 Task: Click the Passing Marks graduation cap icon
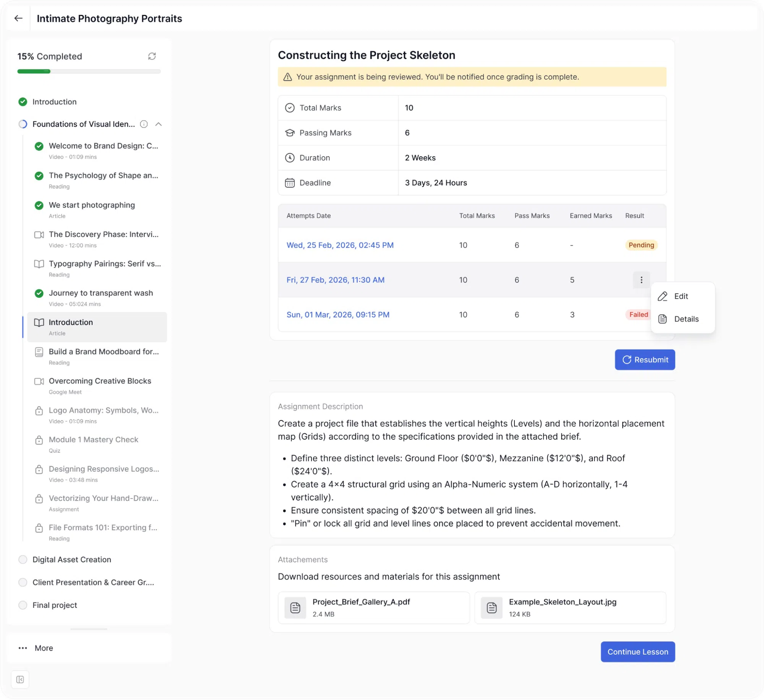pyautogui.click(x=290, y=133)
